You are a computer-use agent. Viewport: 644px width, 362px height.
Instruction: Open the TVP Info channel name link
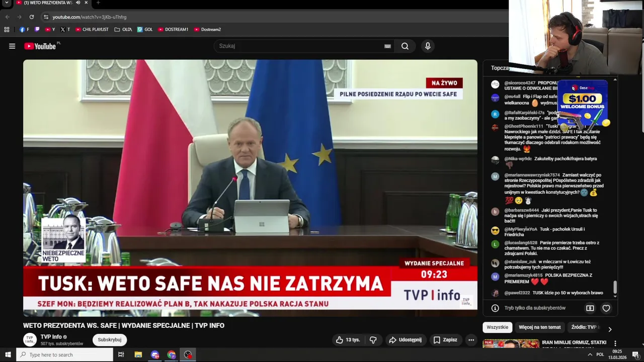click(51, 337)
